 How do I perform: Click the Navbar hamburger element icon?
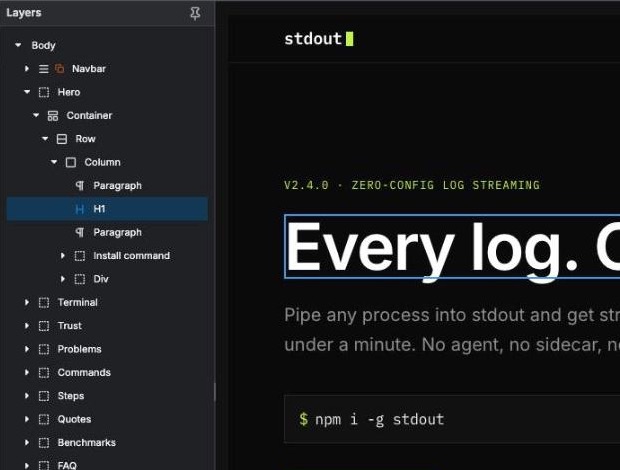click(x=43, y=69)
